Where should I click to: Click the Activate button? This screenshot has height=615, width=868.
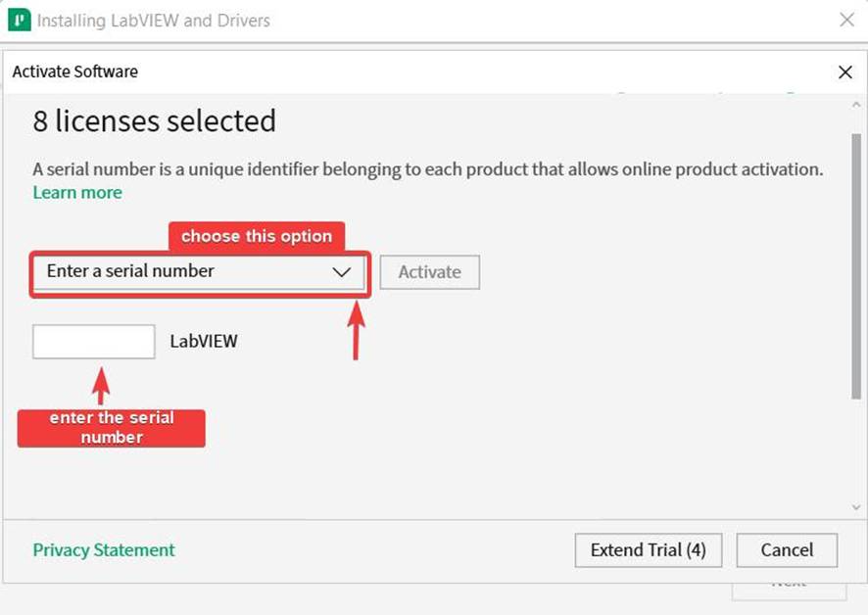click(429, 272)
